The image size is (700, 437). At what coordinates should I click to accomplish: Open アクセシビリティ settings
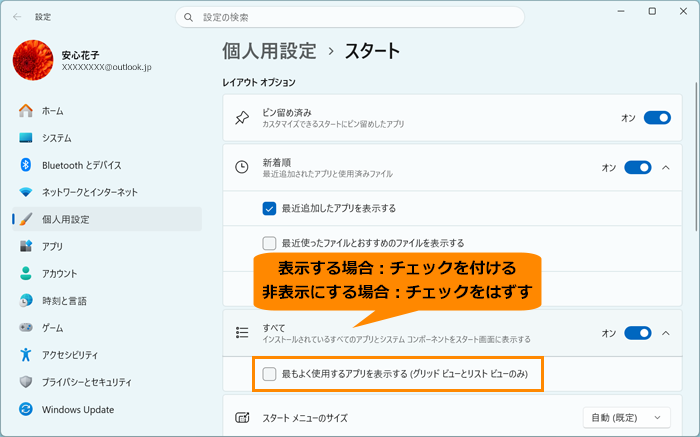tap(107, 355)
